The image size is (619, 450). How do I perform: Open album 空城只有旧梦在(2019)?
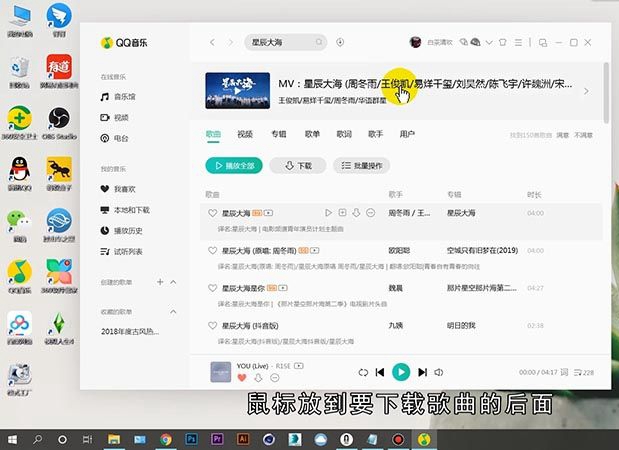coord(482,251)
